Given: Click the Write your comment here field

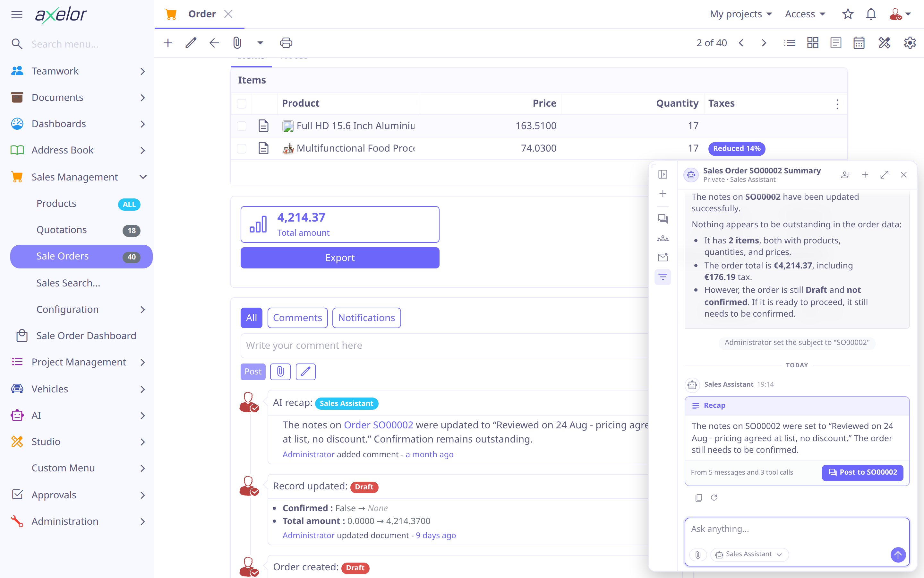Looking at the screenshot, I should click(445, 346).
